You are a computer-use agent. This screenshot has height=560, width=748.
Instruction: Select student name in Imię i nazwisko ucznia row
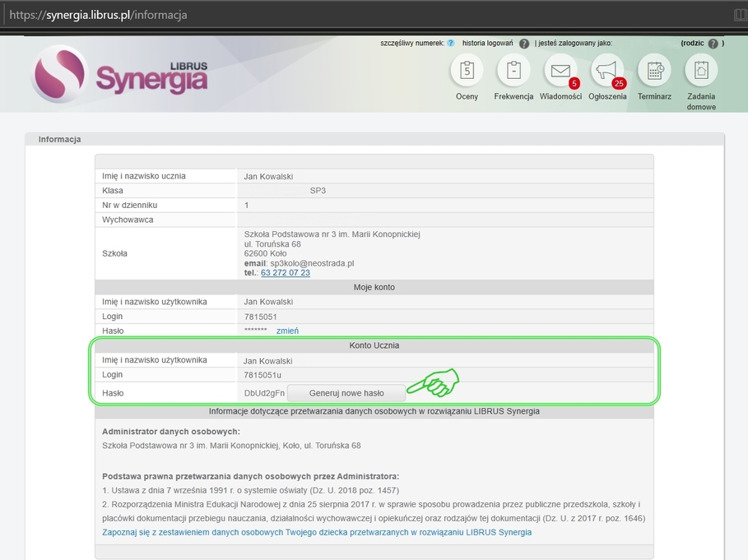[x=268, y=176]
